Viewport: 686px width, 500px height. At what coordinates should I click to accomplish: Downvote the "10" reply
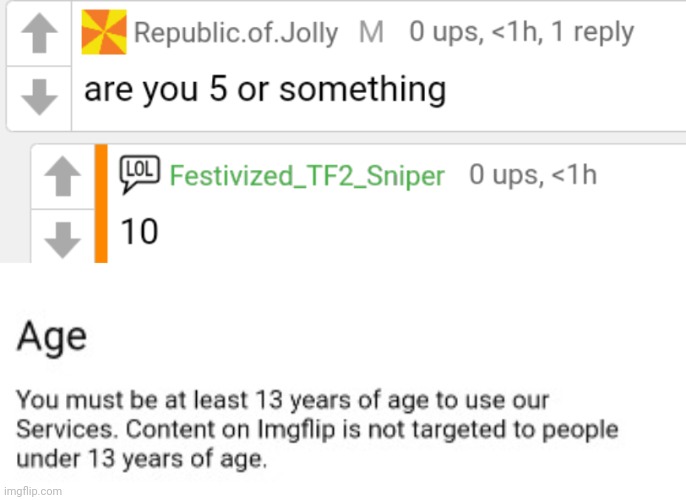[x=63, y=240]
